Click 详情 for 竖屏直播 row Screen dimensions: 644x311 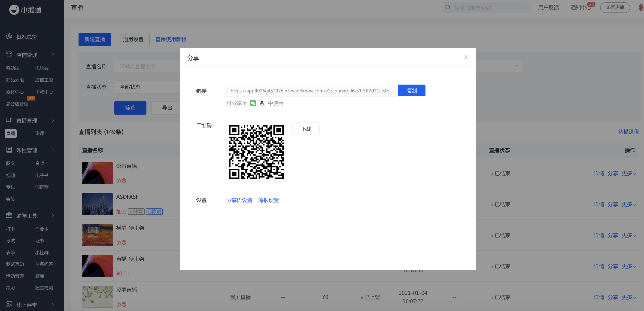pos(599,297)
